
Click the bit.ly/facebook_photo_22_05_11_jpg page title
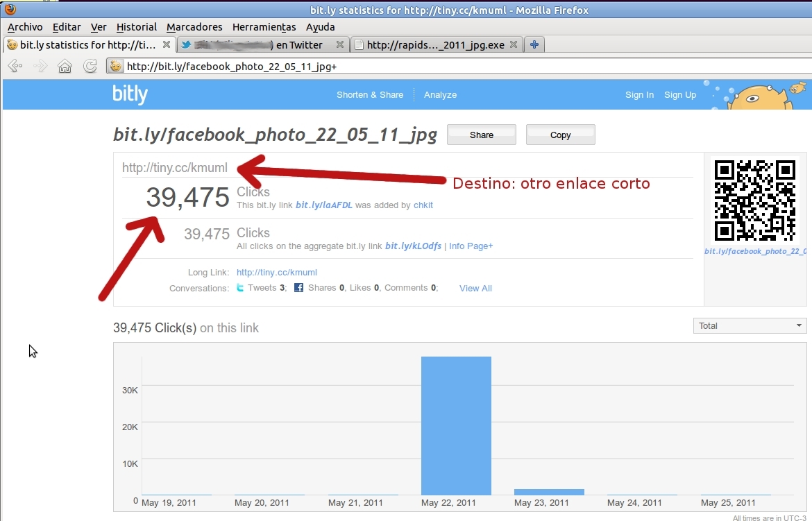(x=275, y=135)
